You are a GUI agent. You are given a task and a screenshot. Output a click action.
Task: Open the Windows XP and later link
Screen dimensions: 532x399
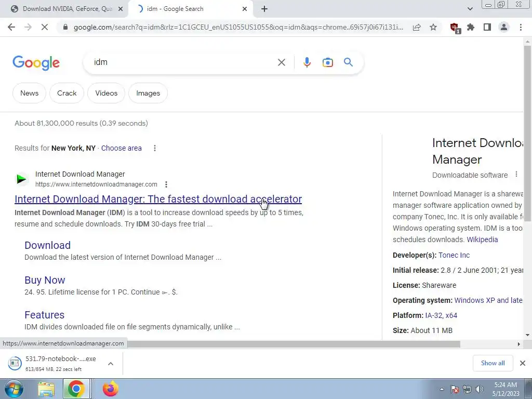click(x=488, y=300)
